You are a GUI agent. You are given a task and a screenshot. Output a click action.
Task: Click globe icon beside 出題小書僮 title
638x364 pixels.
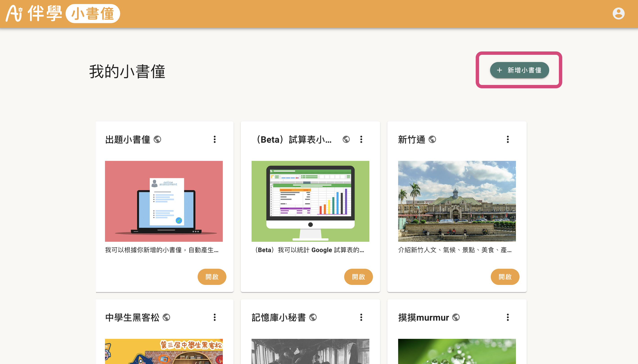point(157,139)
